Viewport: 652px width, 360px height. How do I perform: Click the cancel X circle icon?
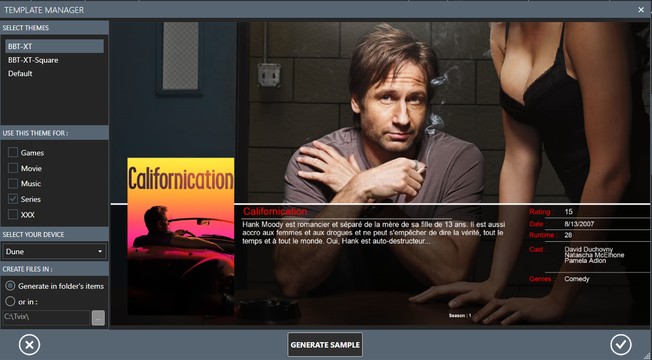tap(29, 345)
